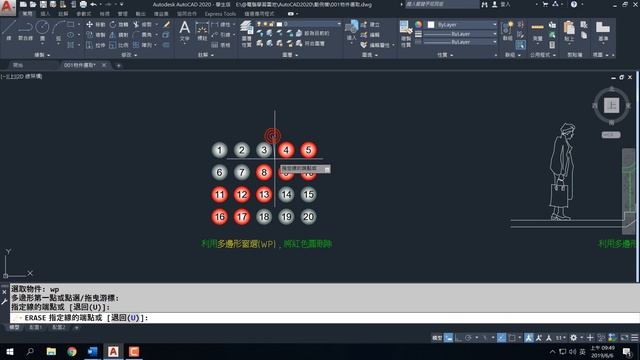Toggle clean screen icon in status bar
Viewport: 640px width, 360px height.
point(624,338)
